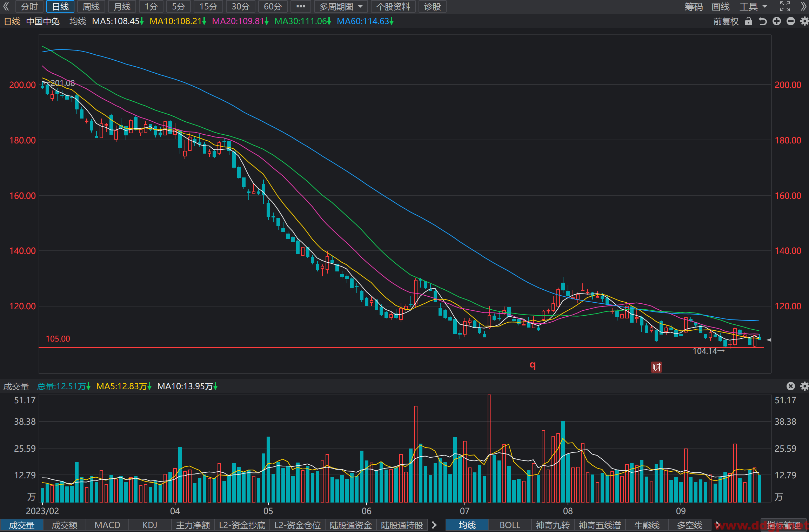Expand right panel with double-chevron icon
The image size is (809, 532).
(x=804, y=6)
